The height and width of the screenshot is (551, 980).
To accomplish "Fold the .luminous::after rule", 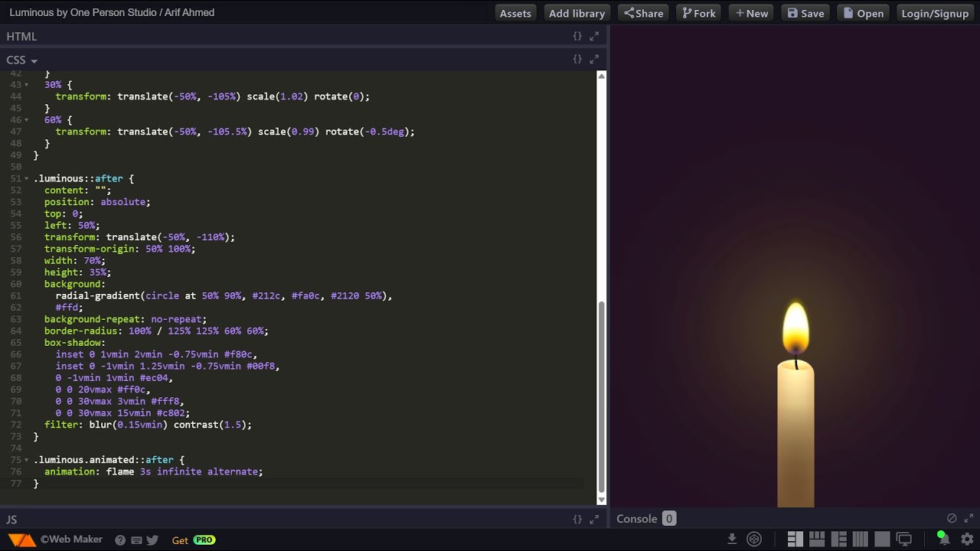I will tap(27, 178).
